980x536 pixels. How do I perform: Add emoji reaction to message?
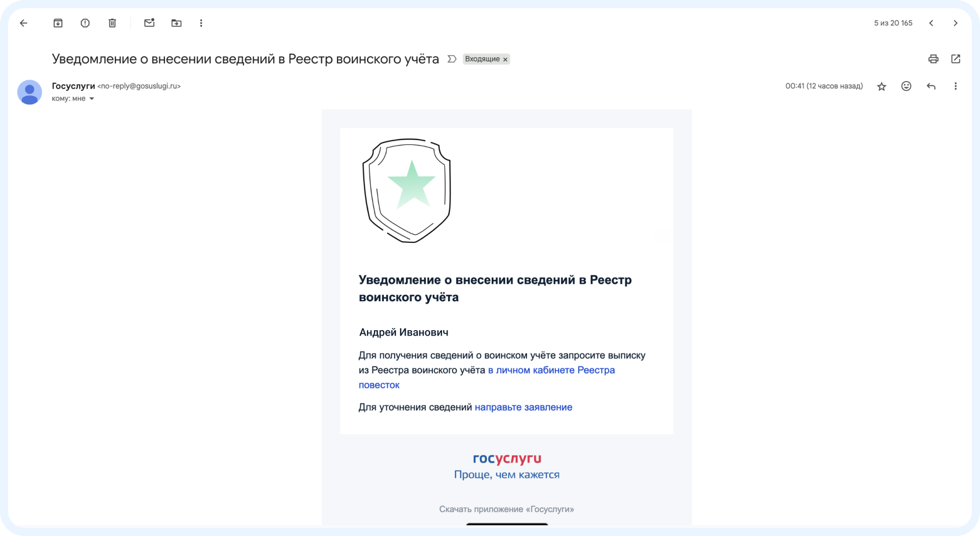point(906,86)
